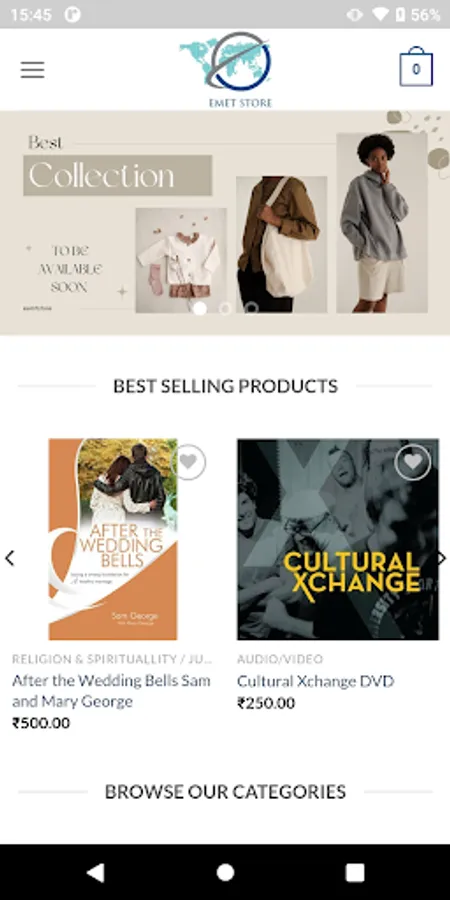Open Cultural Xchange DVD product title
450x900 pixels.
316,681
